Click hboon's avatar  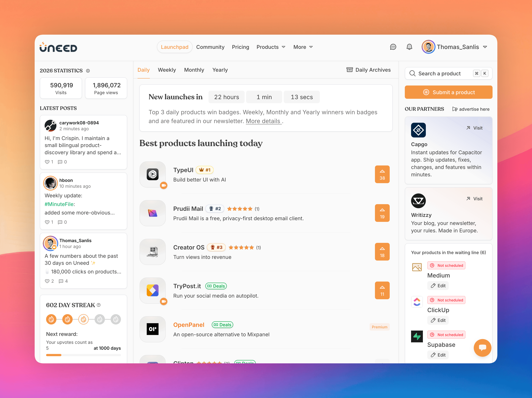tap(51, 183)
